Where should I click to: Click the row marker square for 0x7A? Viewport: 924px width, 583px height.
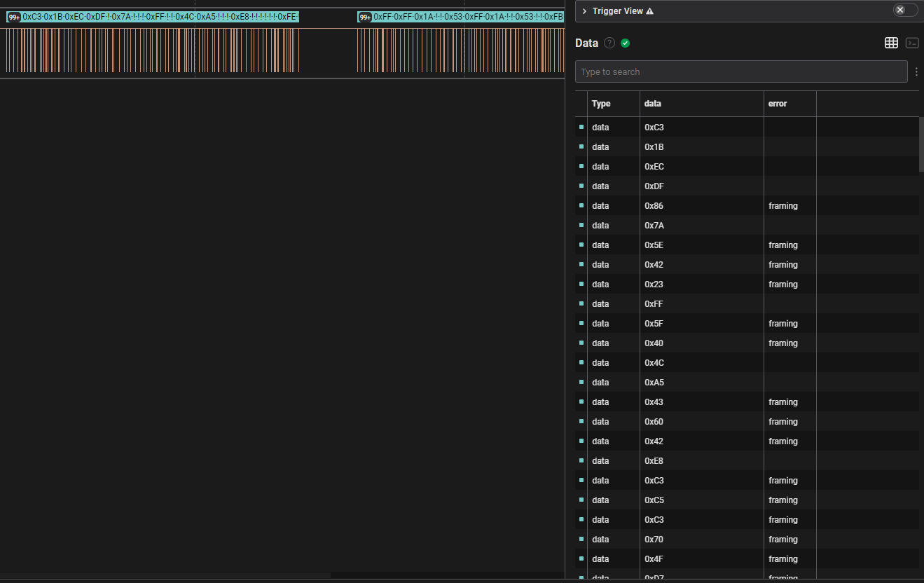(581, 225)
